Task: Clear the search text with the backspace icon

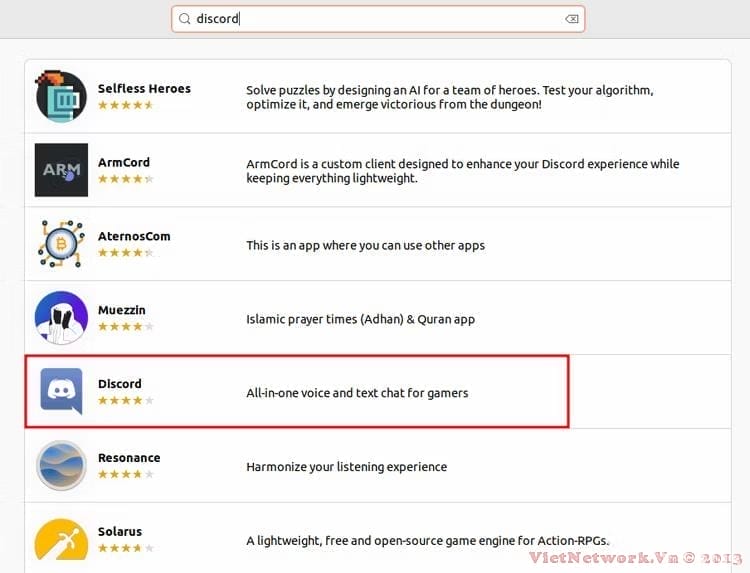Action: point(571,19)
